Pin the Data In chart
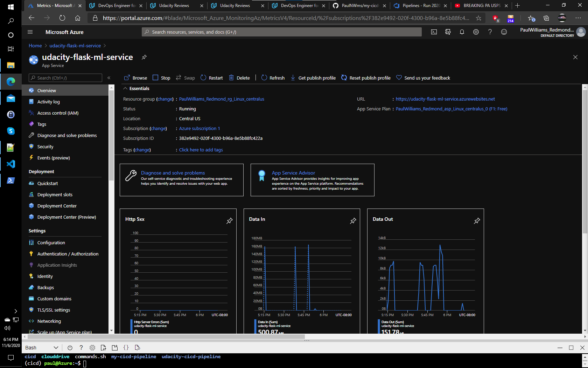 pyautogui.click(x=353, y=221)
